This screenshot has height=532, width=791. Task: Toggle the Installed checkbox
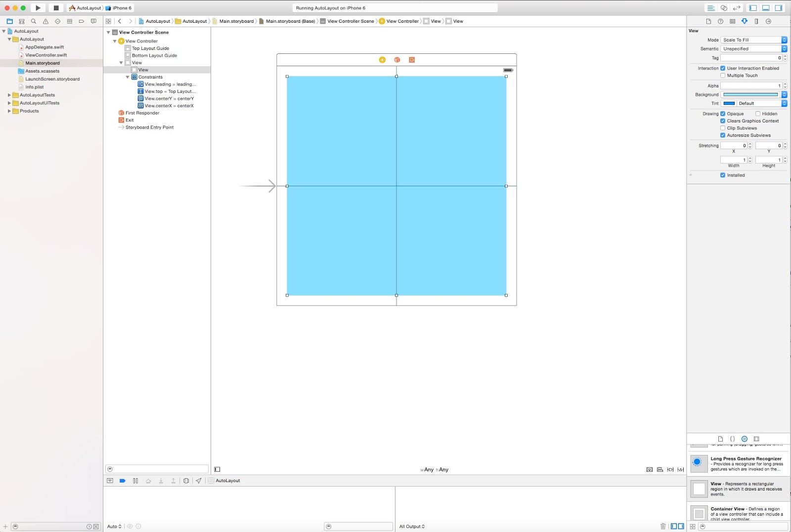[723, 175]
